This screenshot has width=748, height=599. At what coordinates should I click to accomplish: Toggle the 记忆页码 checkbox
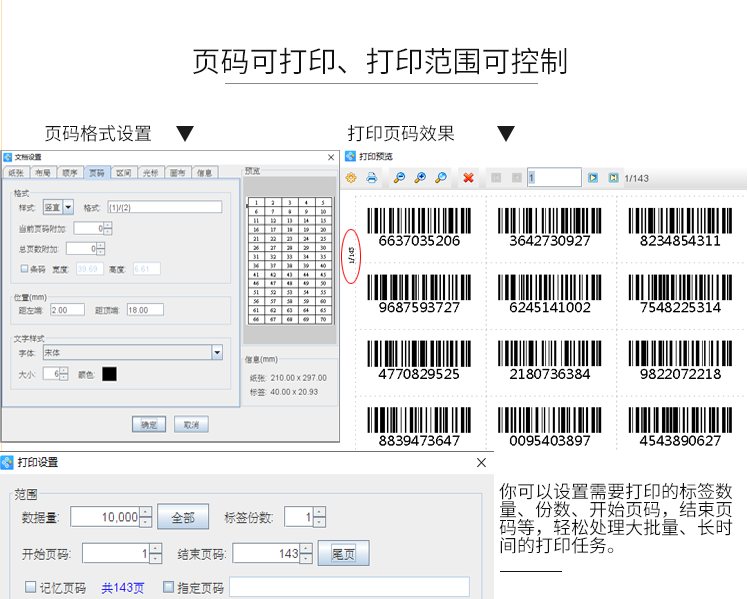point(30,588)
